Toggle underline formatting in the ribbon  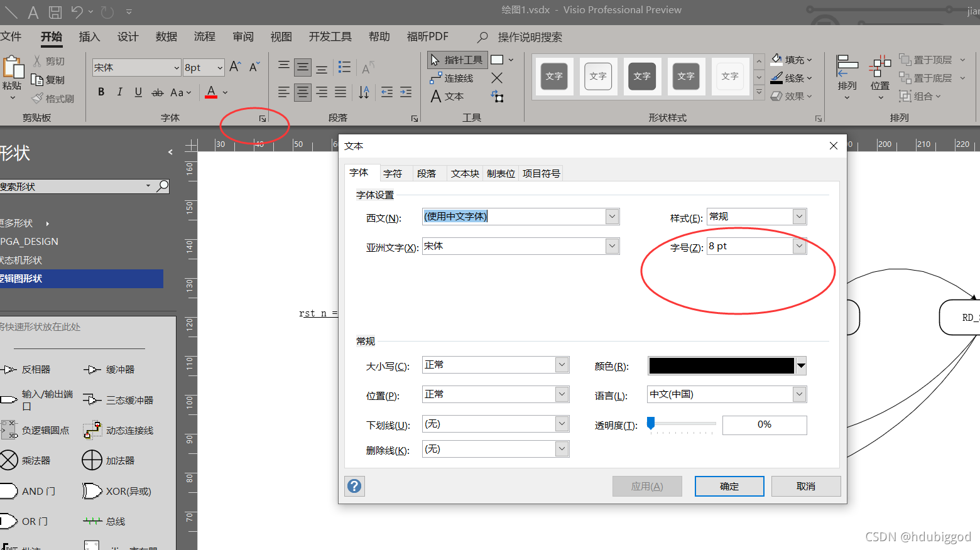coord(138,92)
